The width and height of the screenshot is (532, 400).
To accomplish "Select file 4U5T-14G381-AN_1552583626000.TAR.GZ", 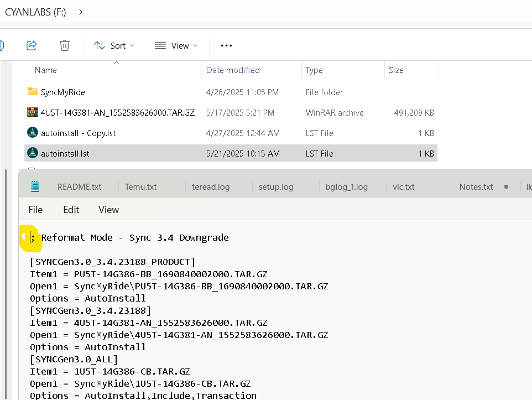I will (x=118, y=113).
